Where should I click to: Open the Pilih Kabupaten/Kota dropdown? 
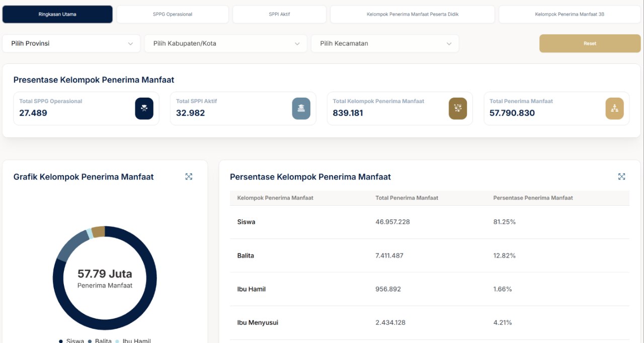225,43
